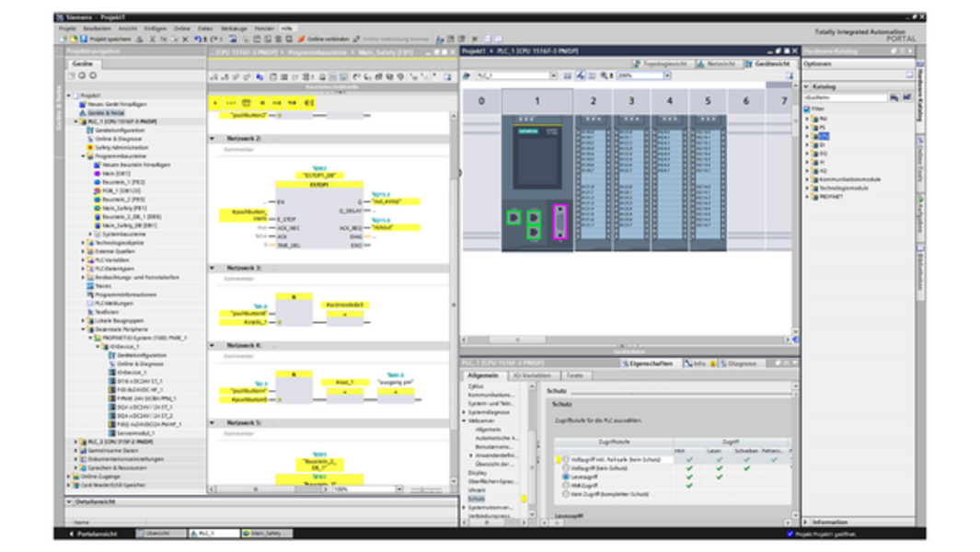
Task: Click Portalansicht button at bottom left
Action: 94,534
